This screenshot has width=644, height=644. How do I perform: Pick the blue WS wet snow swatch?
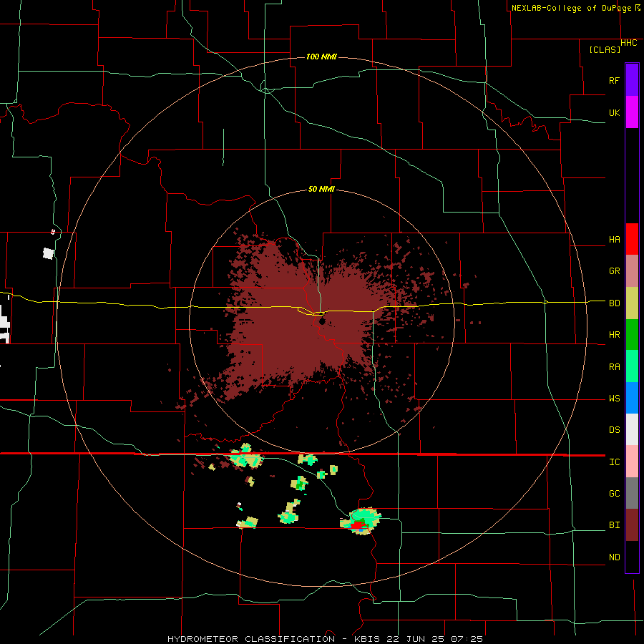(x=632, y=398)
